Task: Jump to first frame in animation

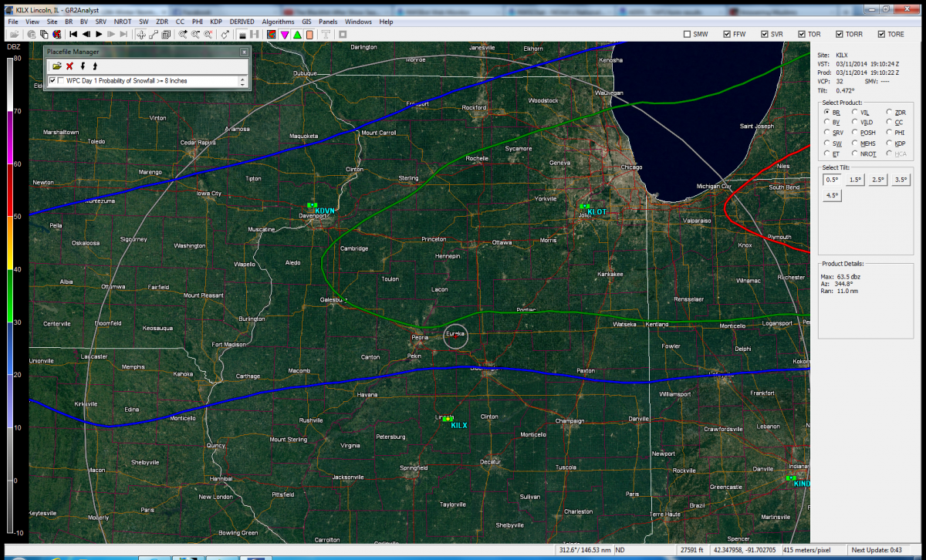Action: coord(73,35)
